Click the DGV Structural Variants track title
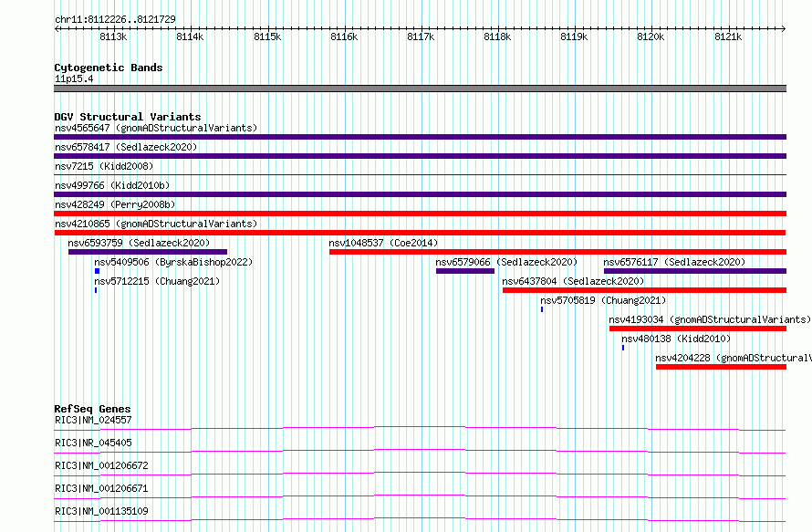This screenshot has width=812, height=532. tap(128, 117)
